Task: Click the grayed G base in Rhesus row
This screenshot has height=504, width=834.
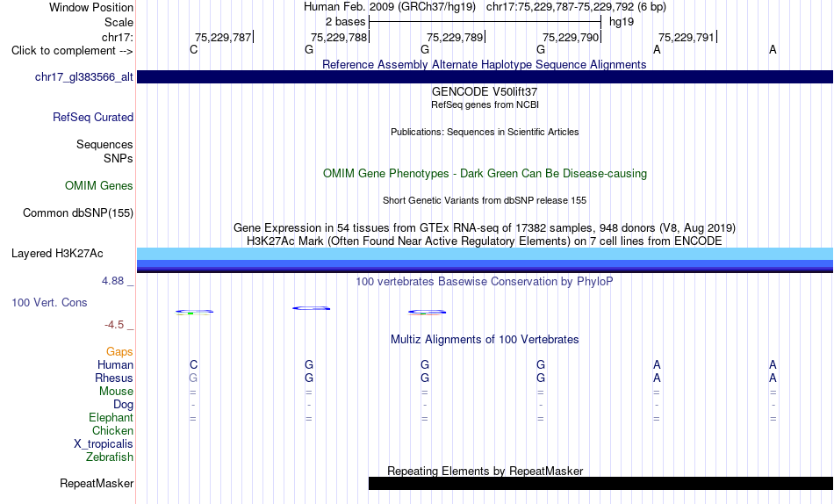Action: pos(193,378)
